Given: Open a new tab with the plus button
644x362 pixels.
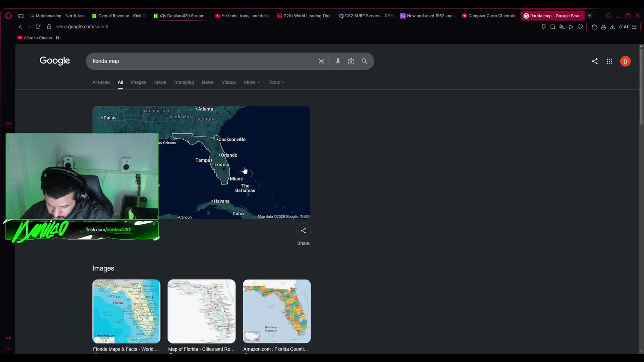Looking at the screenshot, I should pyautogui.click(x=589, y=16).
